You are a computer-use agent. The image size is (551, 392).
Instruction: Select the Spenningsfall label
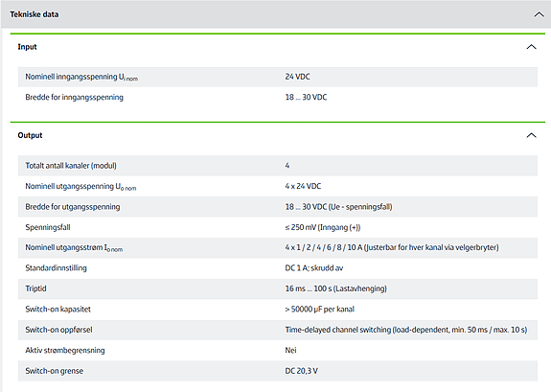(48, 227)
